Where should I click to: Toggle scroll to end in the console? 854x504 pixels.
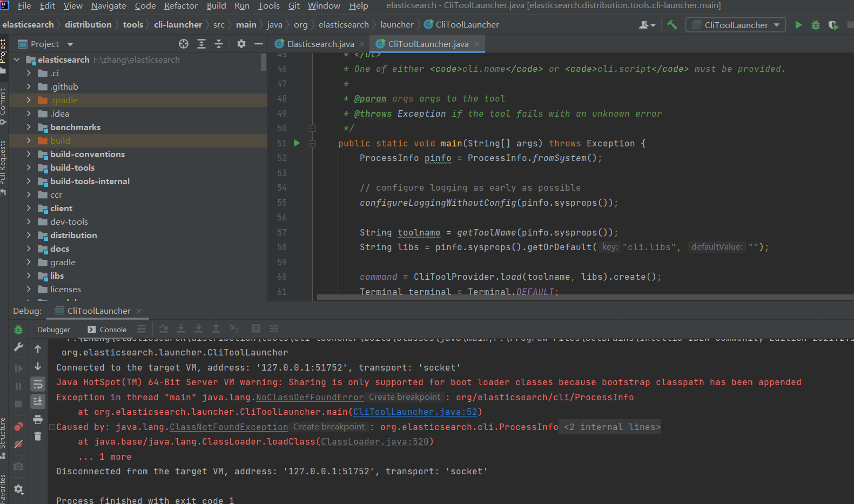(38, 401)
